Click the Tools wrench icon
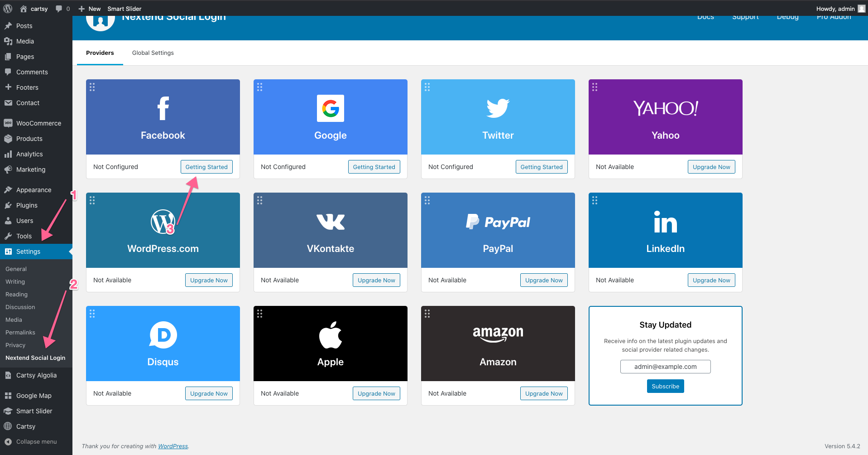Image resolution: width=868 pixels, height=455 pixels. [8, 236]
